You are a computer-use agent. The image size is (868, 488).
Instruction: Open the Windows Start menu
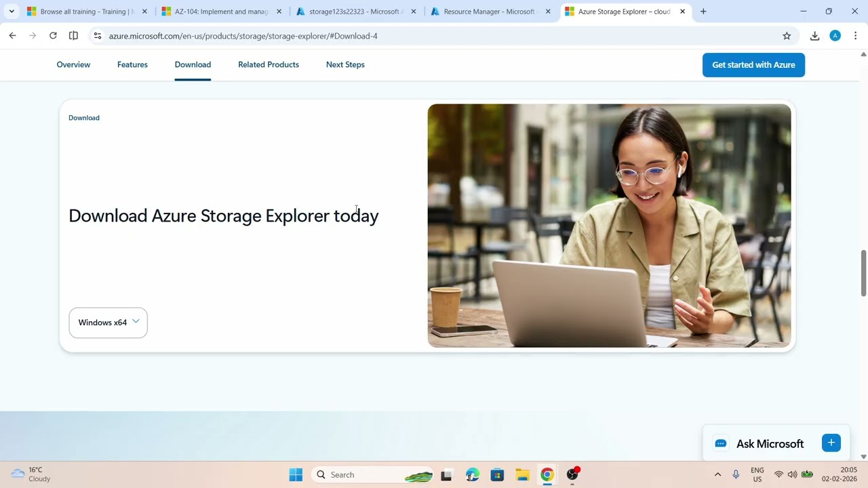pos(296,475)
